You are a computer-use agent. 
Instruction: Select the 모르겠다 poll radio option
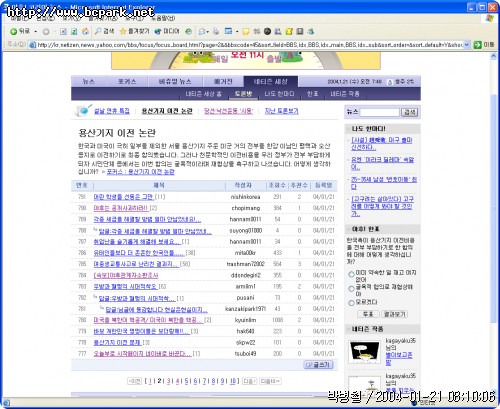(351, 303)
